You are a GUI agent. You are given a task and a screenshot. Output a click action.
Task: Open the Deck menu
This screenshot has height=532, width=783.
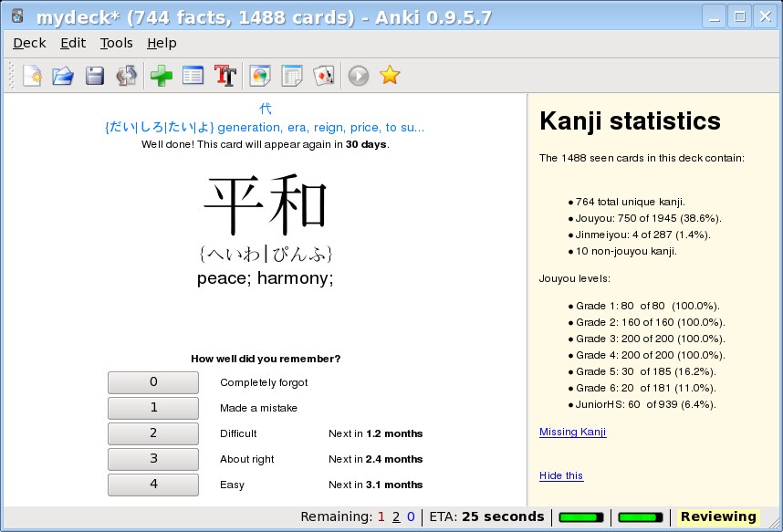[29, 43]
